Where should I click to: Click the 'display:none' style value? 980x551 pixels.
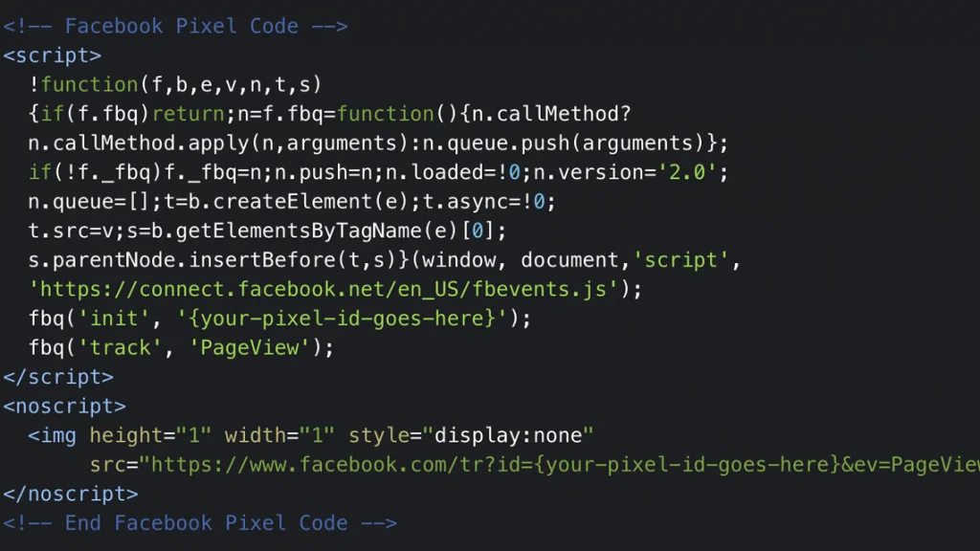(x=508, y=435)
